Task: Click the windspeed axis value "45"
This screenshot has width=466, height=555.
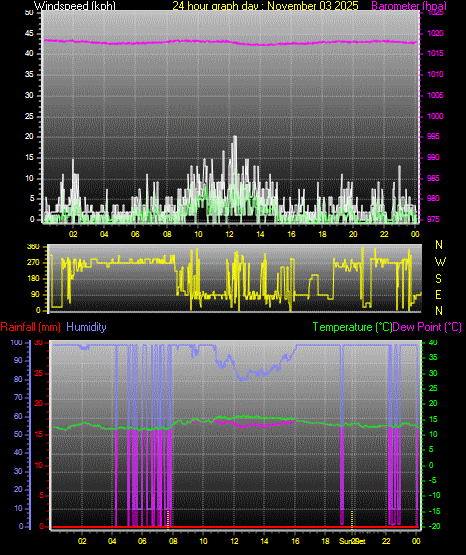Action: pos(29,33)
